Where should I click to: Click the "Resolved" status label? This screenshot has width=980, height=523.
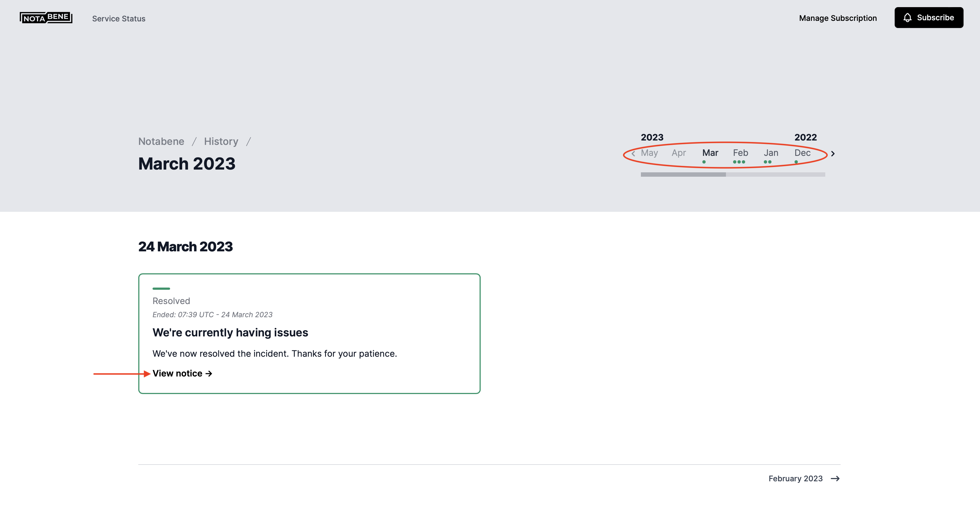171,301
